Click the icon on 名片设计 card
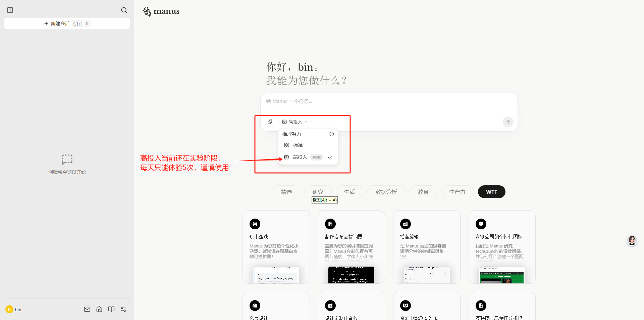 click(x=255, y=306)
